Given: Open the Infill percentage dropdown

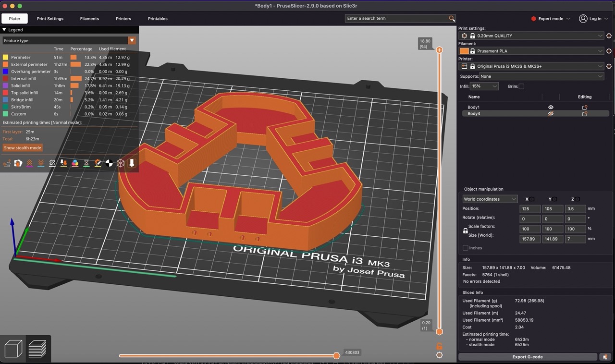Looking at the screenshot, I should [484, 86].
